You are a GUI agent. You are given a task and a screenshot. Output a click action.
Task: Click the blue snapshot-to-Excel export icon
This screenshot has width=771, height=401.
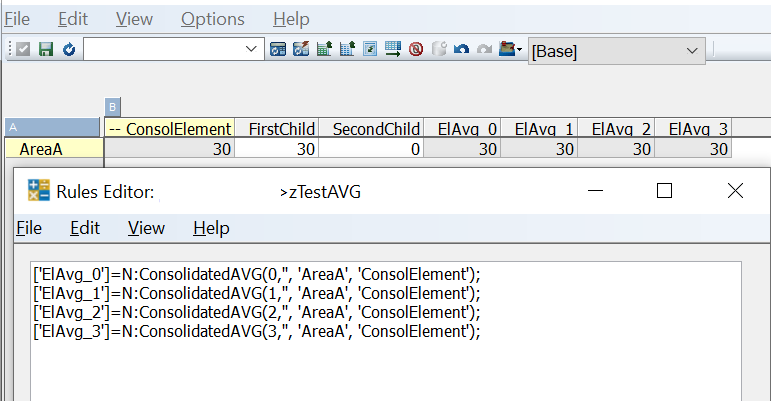(x=347, y=49)
